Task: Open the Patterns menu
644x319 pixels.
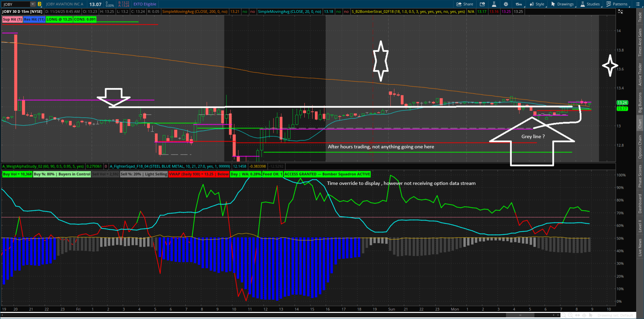Action: (x=617, y=4)
